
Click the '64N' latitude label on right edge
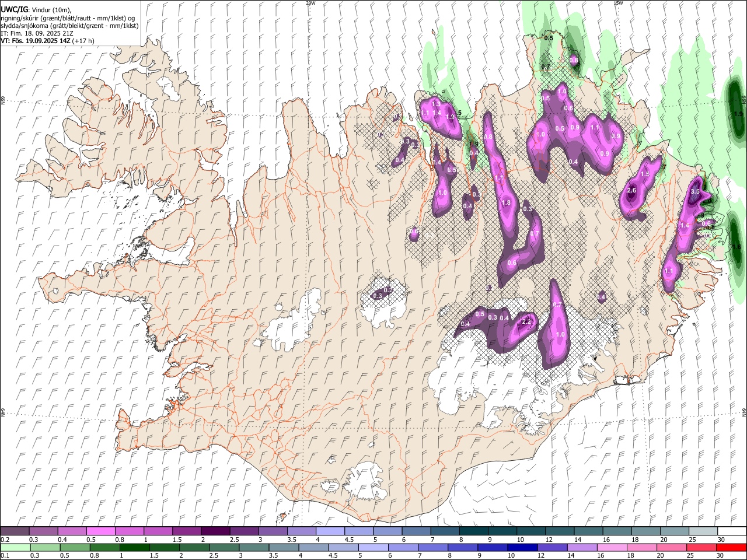(x=744, y=412)
